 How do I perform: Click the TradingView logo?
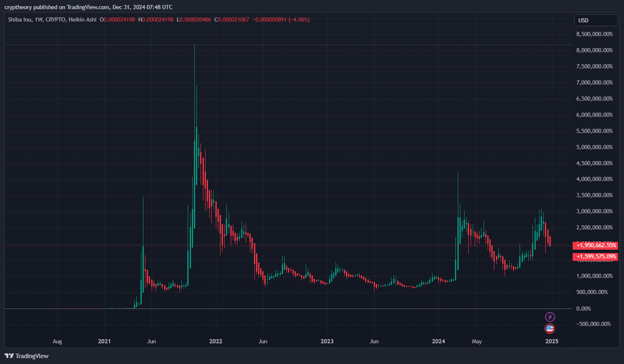tap(27, 356)
